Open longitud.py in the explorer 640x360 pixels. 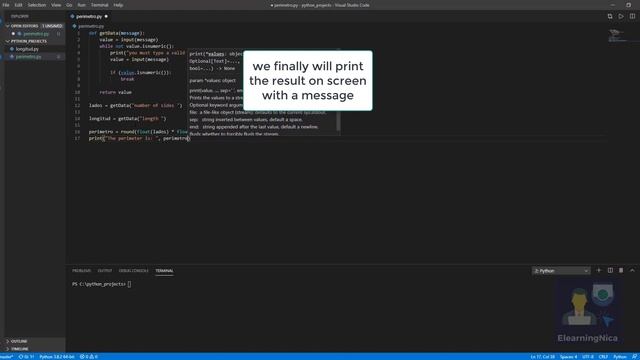click(x=27, y=49)
